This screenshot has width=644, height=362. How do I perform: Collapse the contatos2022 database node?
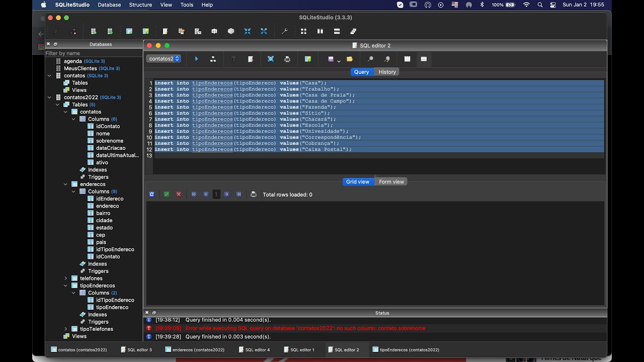coord(49,98)
